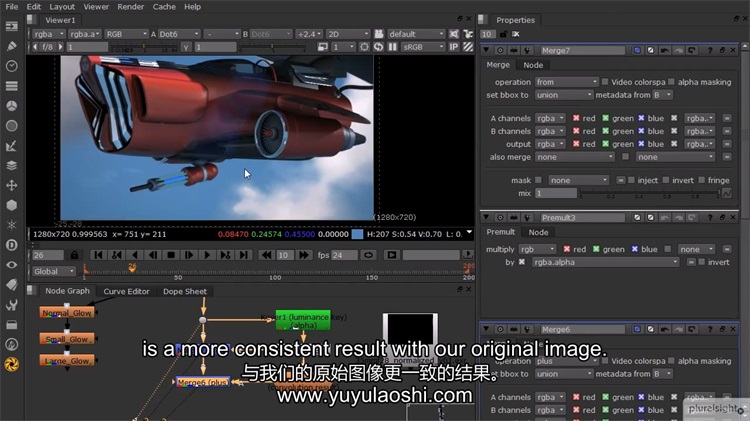
Task: Open viewer sRGB colorspace dropdown
Action: [x=423, y=47]
